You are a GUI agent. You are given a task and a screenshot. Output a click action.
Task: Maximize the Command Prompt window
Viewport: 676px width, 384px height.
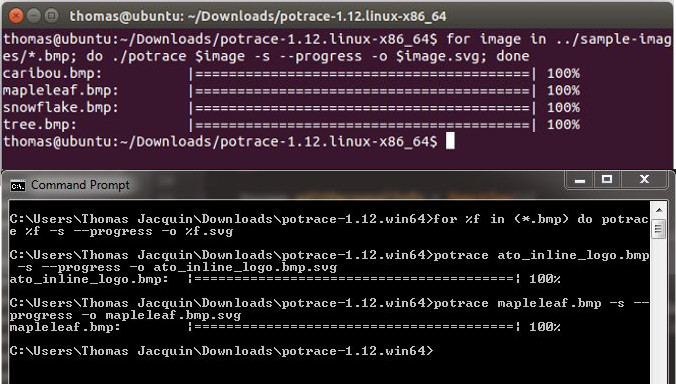(x=607, y=180)
